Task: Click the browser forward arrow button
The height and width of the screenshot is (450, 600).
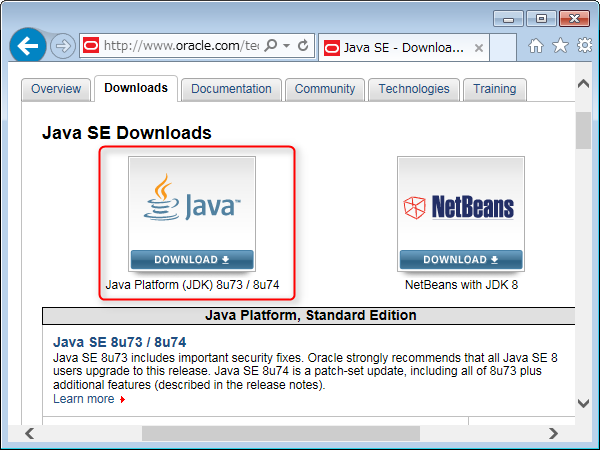Action: pos(63,46)
